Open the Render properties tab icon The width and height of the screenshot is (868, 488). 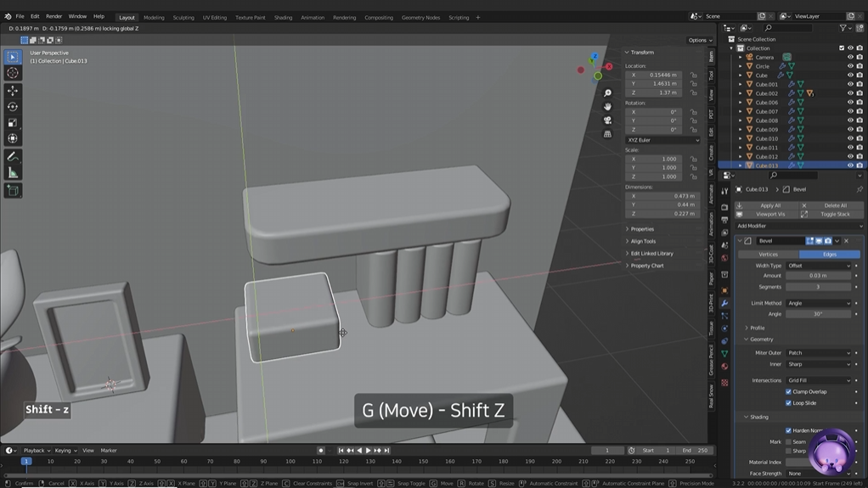724,207
